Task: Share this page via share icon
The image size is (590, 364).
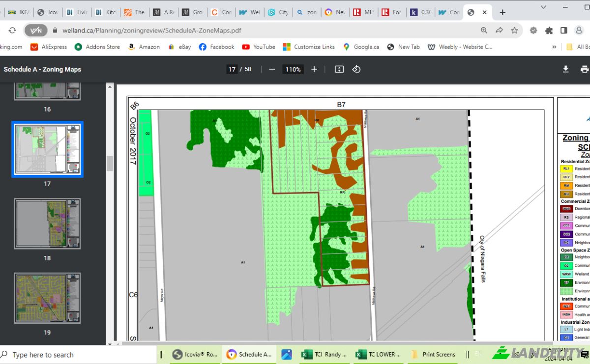Action: click(x=499, y=30)
